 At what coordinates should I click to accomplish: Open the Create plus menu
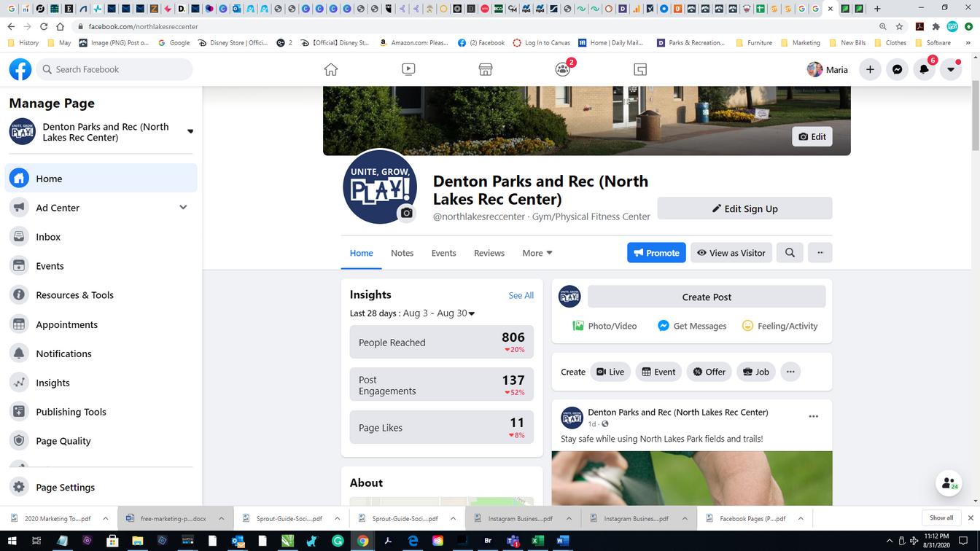pos(870,69)
